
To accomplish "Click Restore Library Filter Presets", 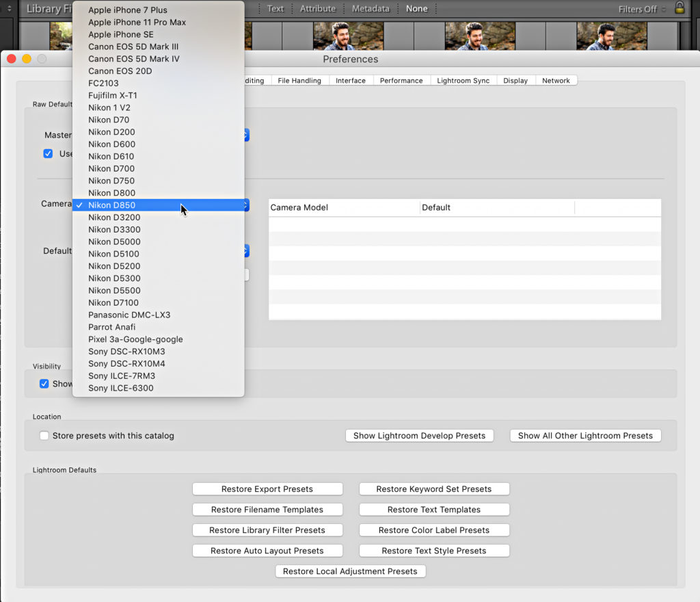I will click(267, 530).
